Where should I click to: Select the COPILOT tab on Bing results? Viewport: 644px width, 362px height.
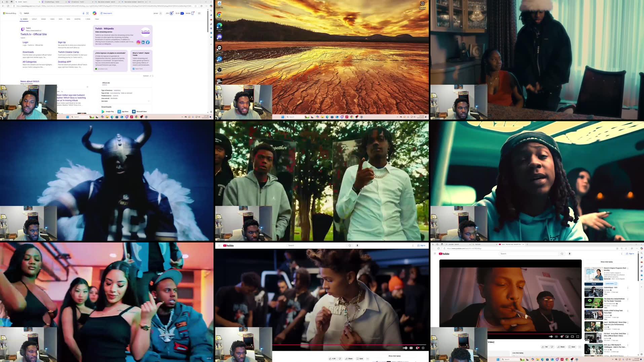coord(34,19)
